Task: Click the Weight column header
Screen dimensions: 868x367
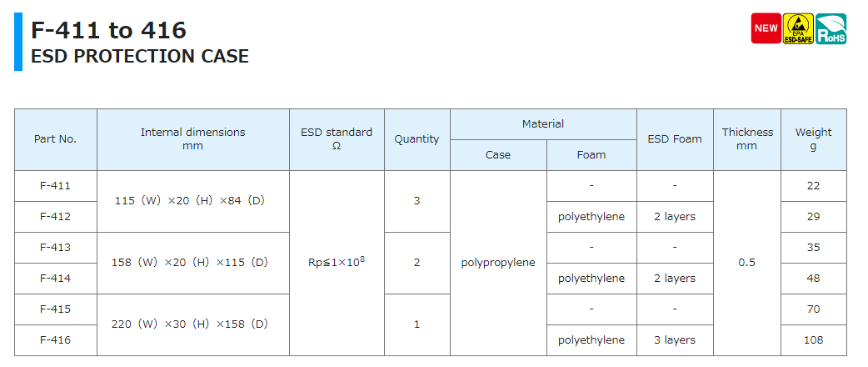Action: coord(813,139)
